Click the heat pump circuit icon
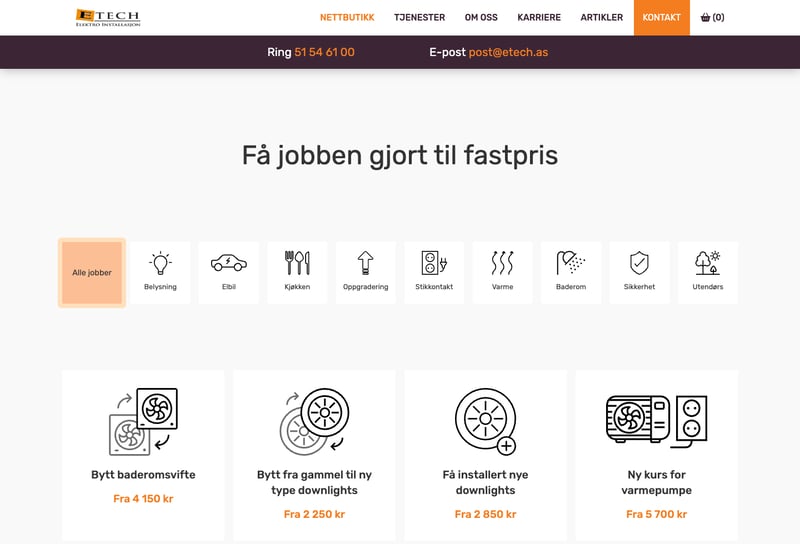The height and width of the screenshot is (544, 800). [x=657, y=421]
